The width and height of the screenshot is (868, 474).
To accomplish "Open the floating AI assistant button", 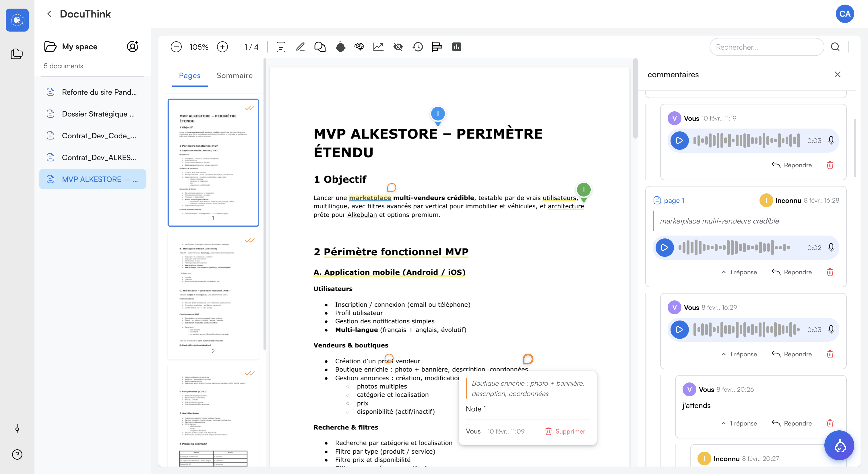I will click(x=839, y=445).
